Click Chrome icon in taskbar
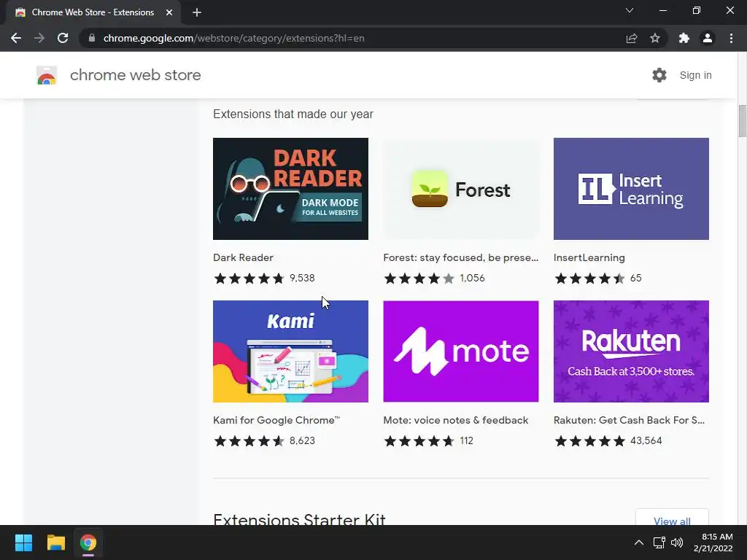 point(88,542)
